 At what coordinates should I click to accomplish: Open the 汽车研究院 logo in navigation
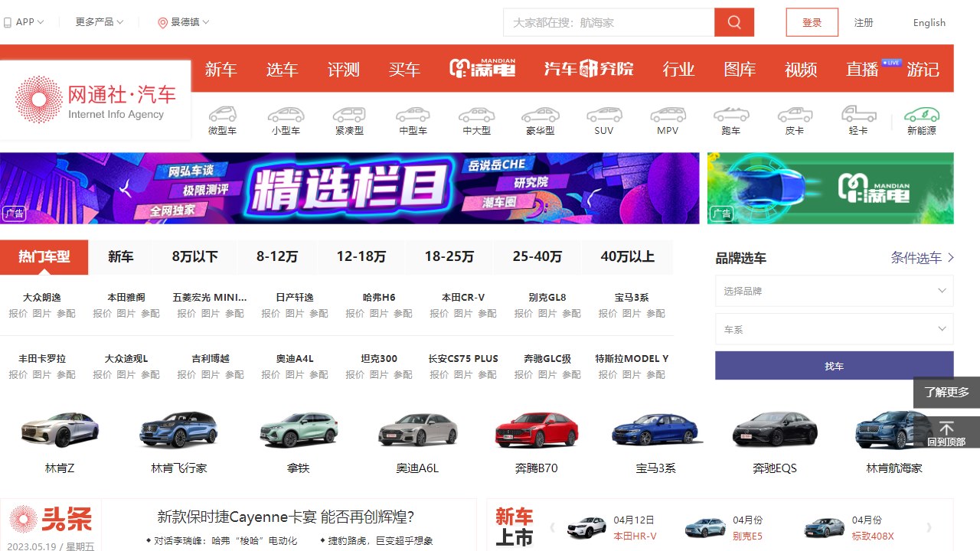589,69
